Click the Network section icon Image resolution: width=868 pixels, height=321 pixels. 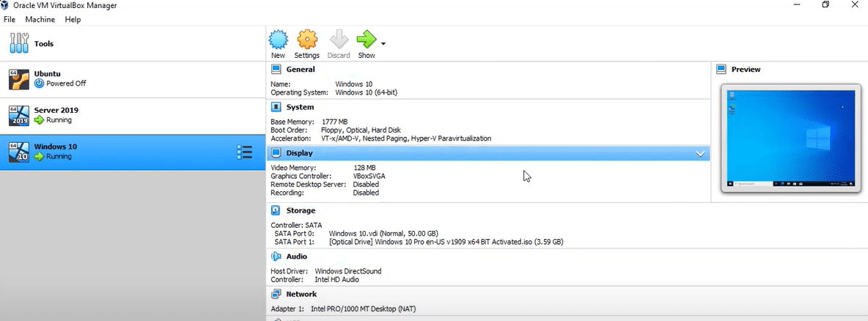point(276,294)
